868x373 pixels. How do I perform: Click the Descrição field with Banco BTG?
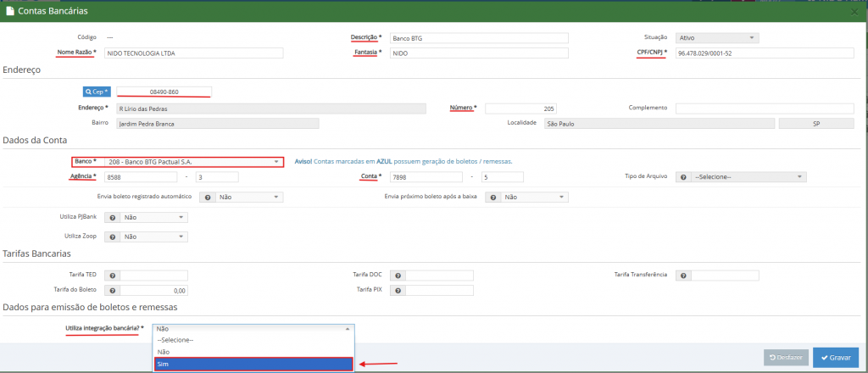tap(479, 38)
